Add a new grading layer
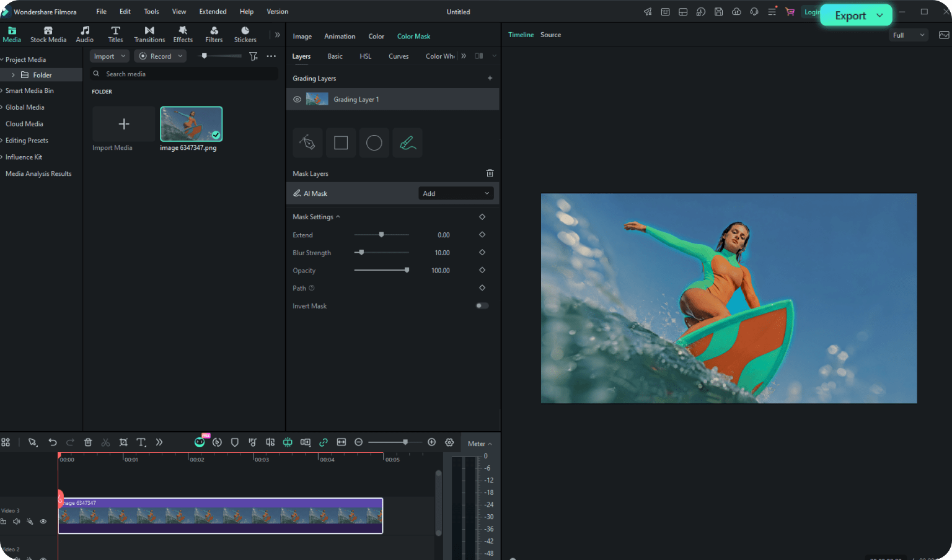 pyautogui.click(x=490, y=78)
